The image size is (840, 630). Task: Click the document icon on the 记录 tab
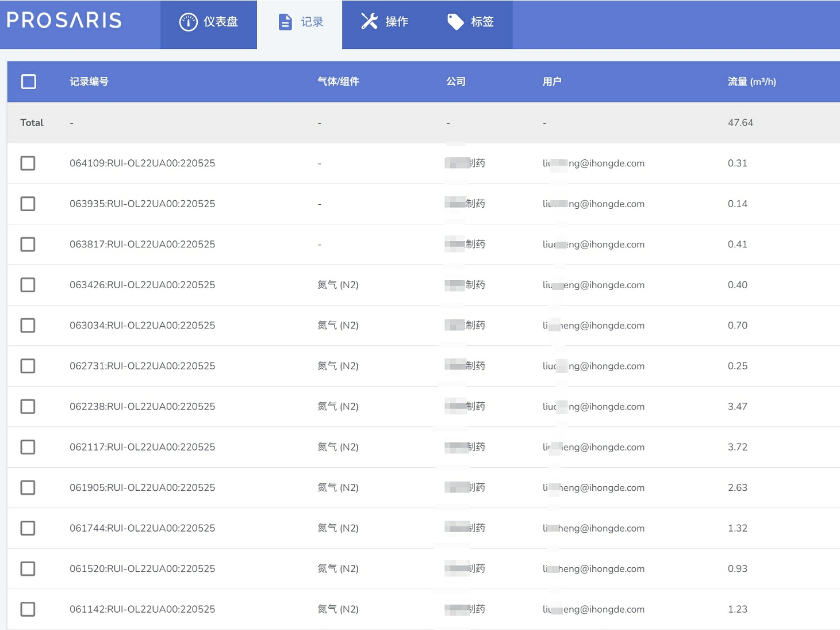(285, 21)
